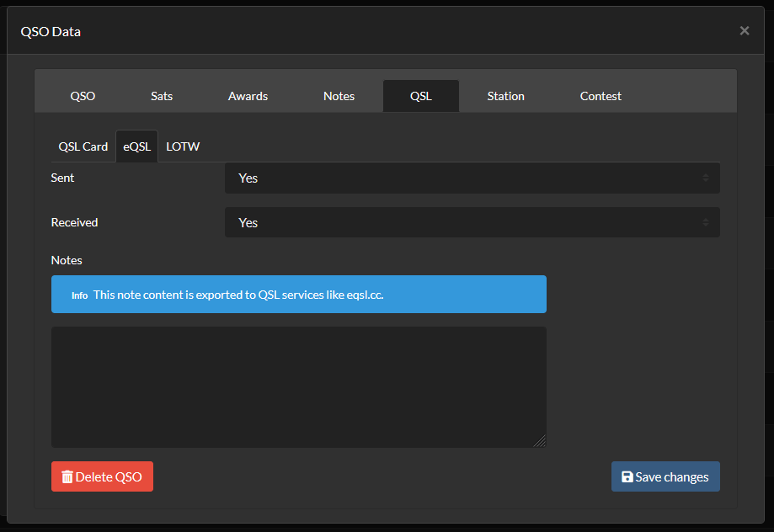Viewport: 774px width, 532px height.
Task: Open the Received dropdown
Action: click(x=472, y=222)
